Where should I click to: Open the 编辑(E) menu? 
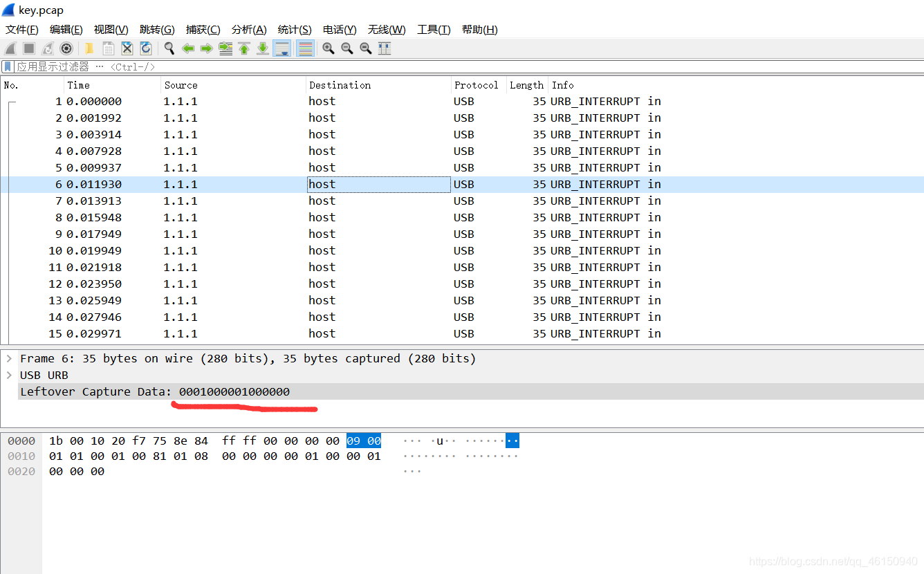(66, 30)
